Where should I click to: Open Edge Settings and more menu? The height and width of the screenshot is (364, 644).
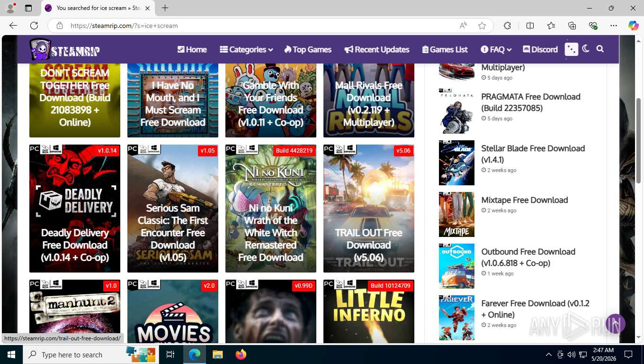pos(614,26)
